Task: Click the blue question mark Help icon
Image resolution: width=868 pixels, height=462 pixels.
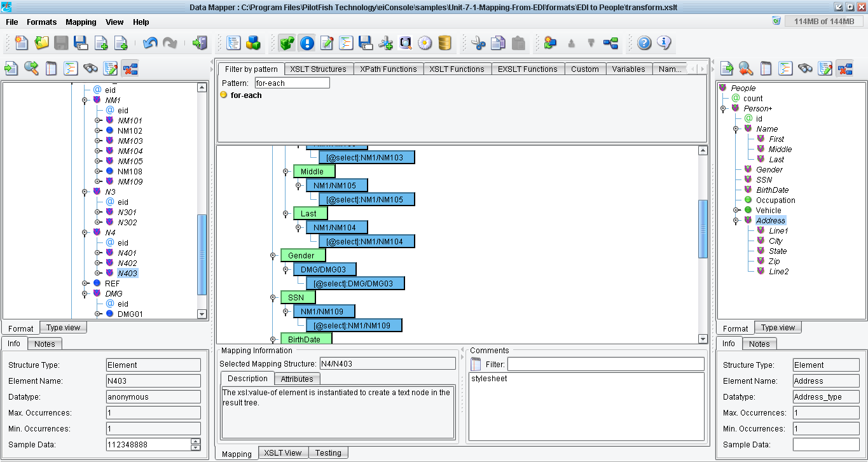Action: 644,43
